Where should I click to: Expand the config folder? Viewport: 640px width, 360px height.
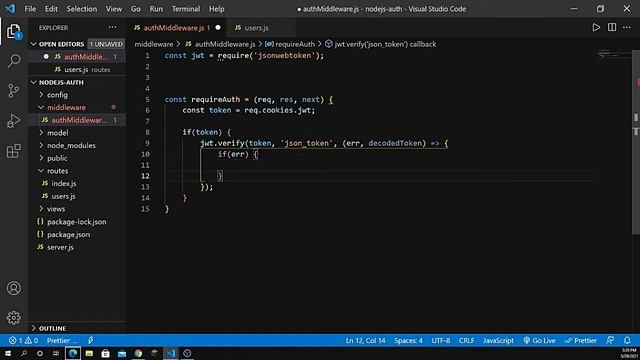click(78, 95)
